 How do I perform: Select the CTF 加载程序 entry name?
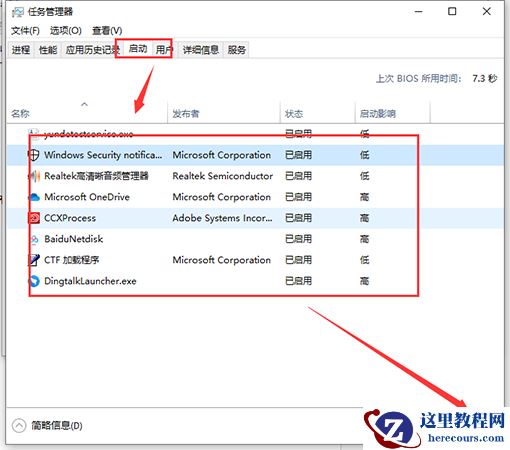click(72, 260)
